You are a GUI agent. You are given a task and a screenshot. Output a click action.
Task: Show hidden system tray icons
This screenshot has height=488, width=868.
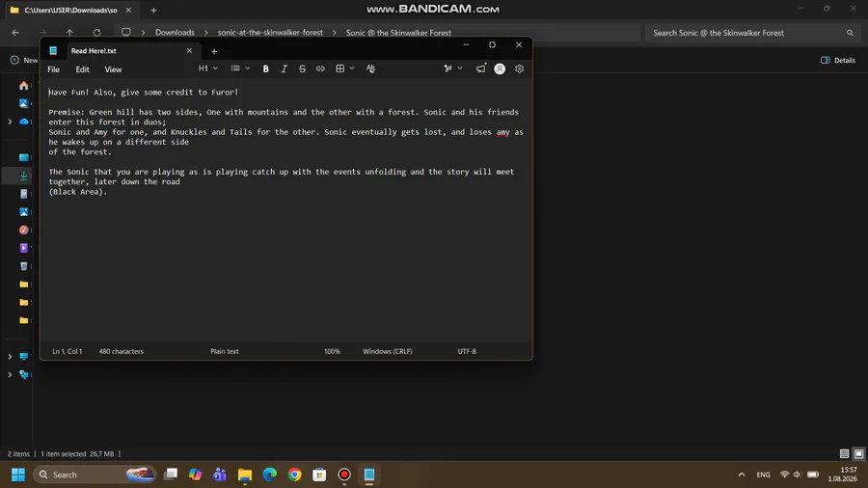(x=742, y=474)
